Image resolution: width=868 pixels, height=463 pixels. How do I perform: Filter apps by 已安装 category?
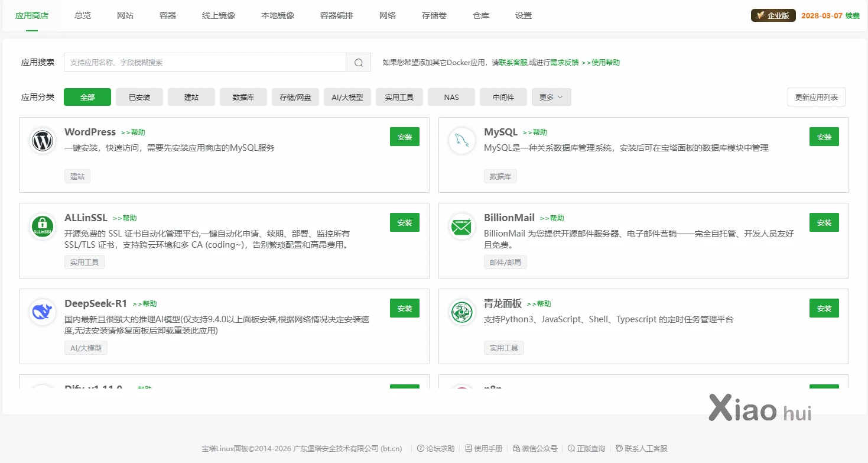tap(139, 98)
